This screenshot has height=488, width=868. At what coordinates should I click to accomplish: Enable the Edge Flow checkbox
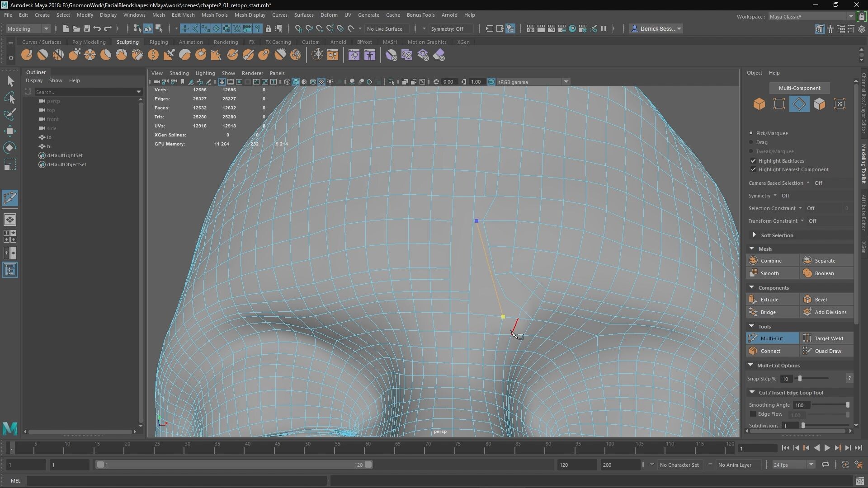(x=753, y=414)
